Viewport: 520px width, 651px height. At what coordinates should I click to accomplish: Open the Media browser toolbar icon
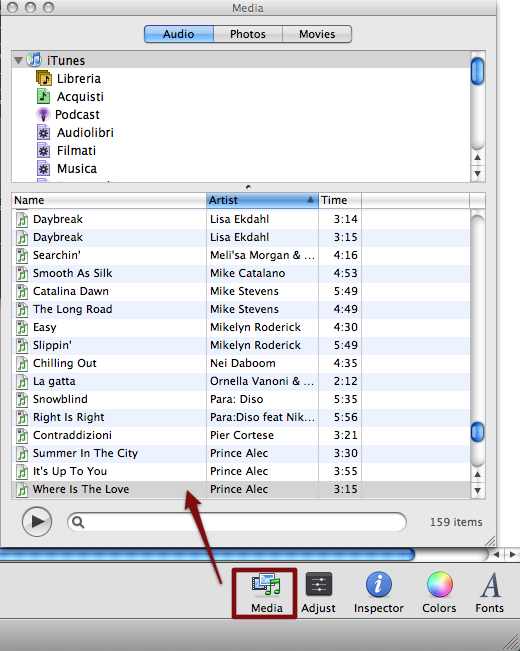click(x=266, y=584)
